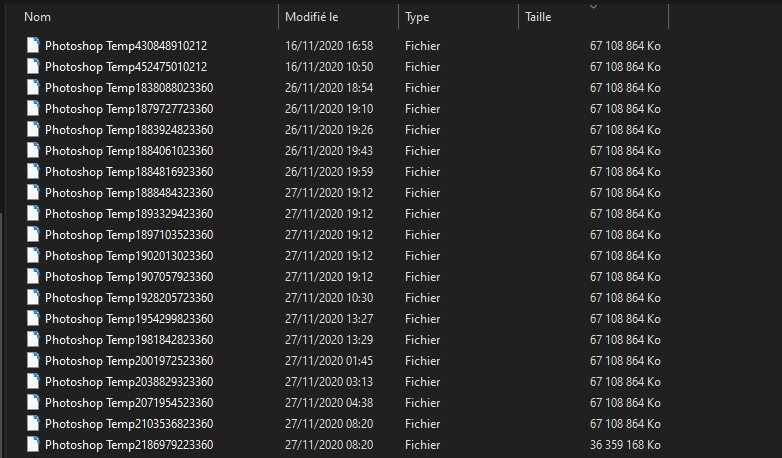Click the file icon of Photoshop Temp1888484323360
The height and width of the screenshot is (458, 782).
pos(33,192)
